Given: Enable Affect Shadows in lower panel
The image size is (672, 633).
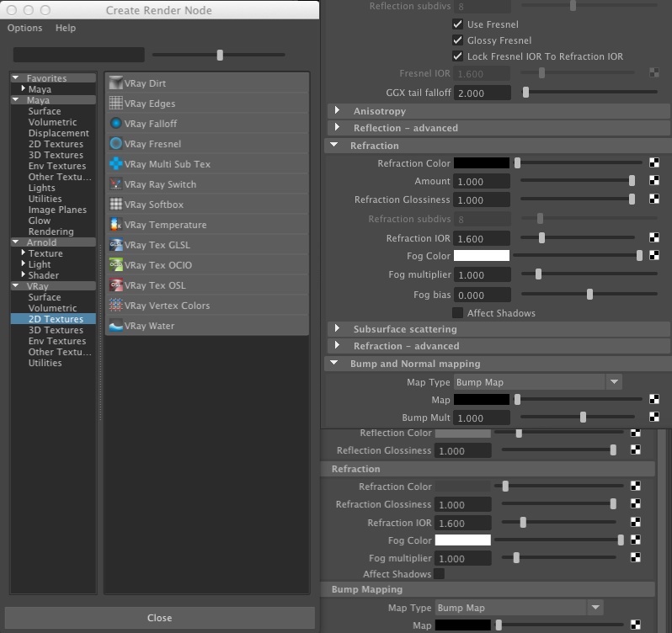Looking at the screenshot, I should [439, 573].
